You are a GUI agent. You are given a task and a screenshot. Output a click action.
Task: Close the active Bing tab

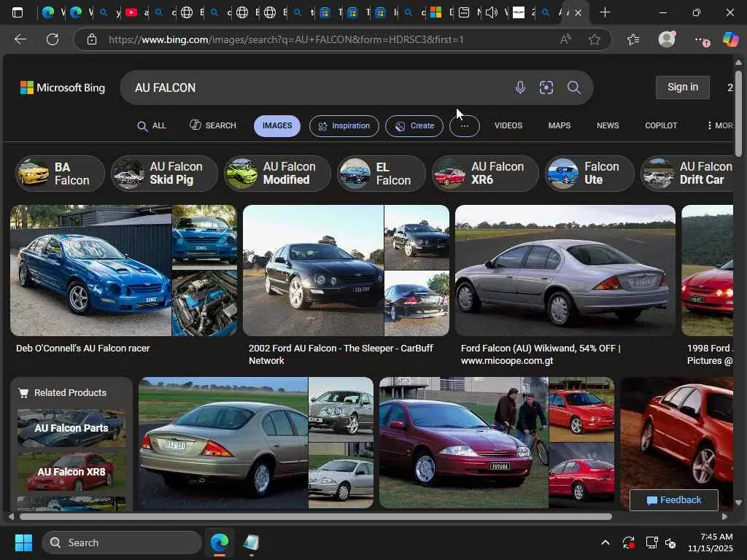[x=578, y=13]
